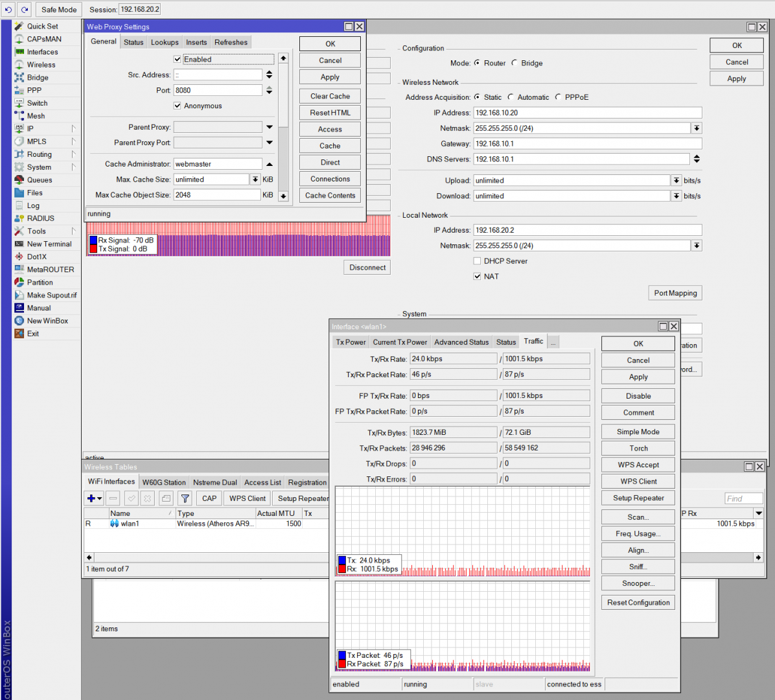
Task: Click the Clear Cache button
Action: pyautogui.click(x=330, y=96)
